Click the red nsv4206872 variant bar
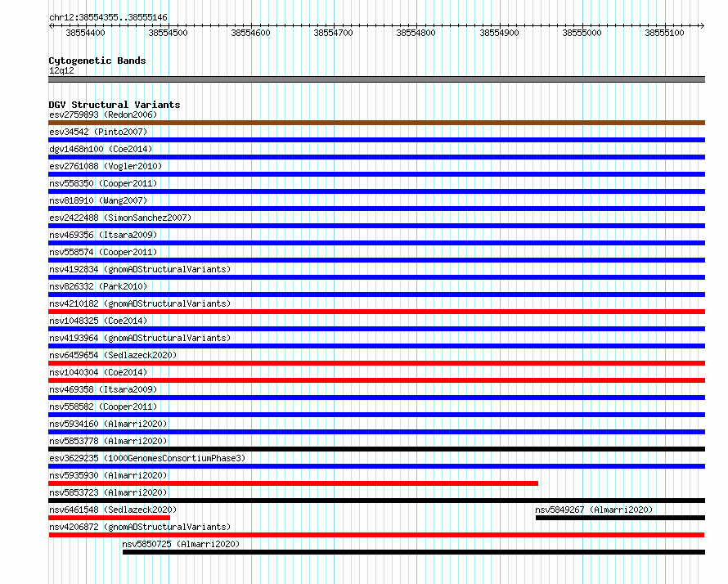728x584 pixels. coord(376,535)
